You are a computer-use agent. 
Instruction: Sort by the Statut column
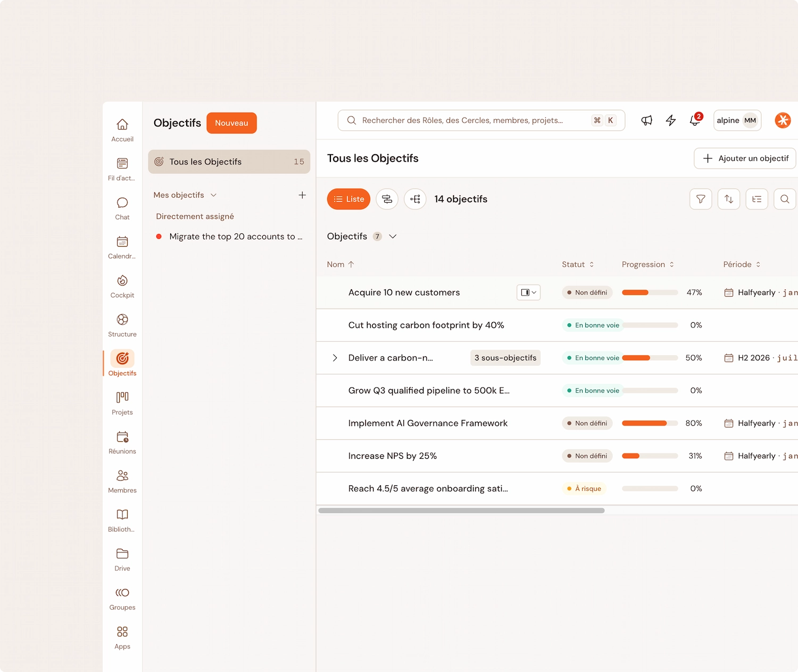click(578, 264)
